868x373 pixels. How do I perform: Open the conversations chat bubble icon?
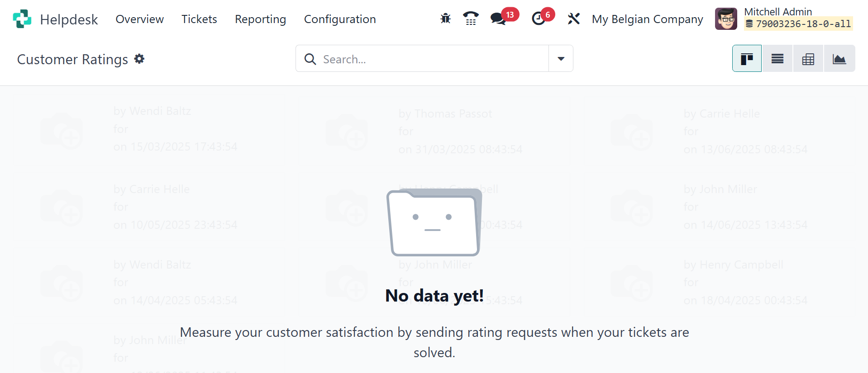tap(498, 19)
